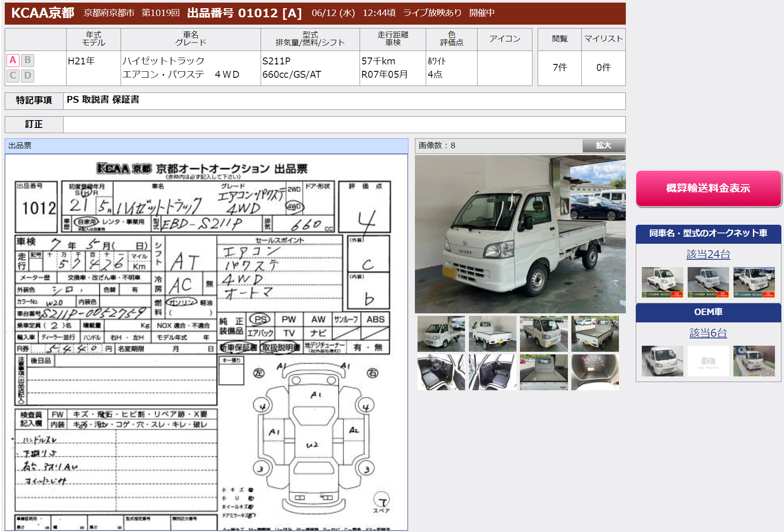Open the 該当6台 link
This screenshot has height=532, width=784.
[708, 333]
